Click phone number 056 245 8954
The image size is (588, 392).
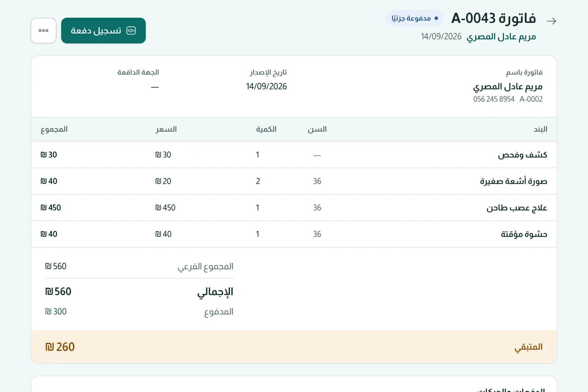(494, 99)
